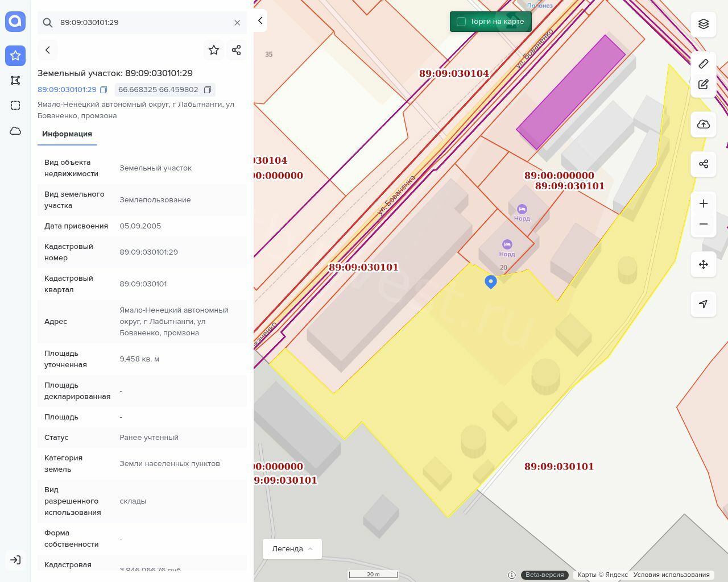Collapse the left info sidebar
This screenshot has width=728, height=582.
click(260, 20)
